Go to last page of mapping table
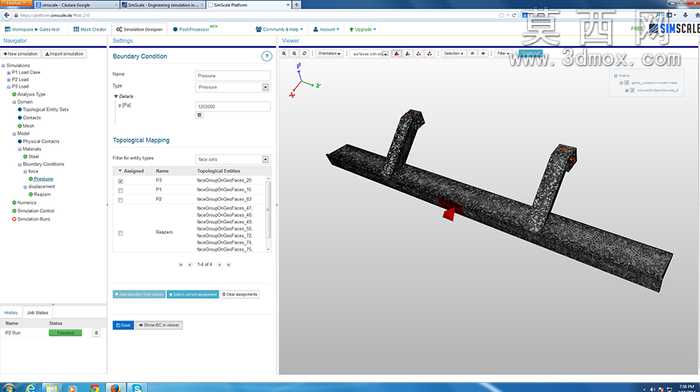The image size is (700, 392). point(229,265)
